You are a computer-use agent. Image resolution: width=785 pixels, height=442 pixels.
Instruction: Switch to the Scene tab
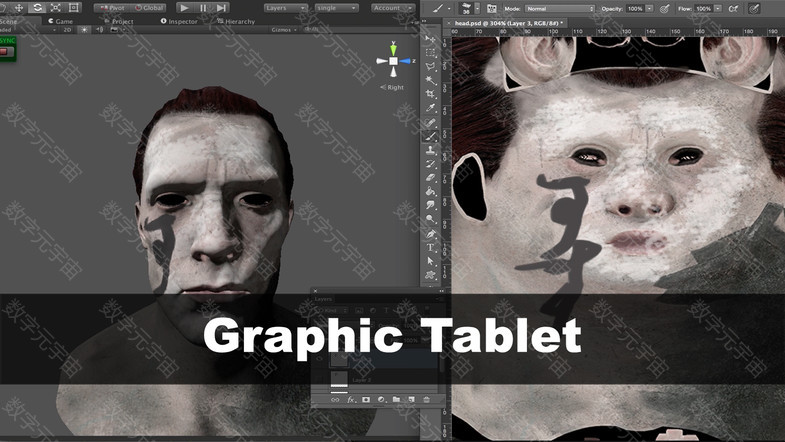9,22
